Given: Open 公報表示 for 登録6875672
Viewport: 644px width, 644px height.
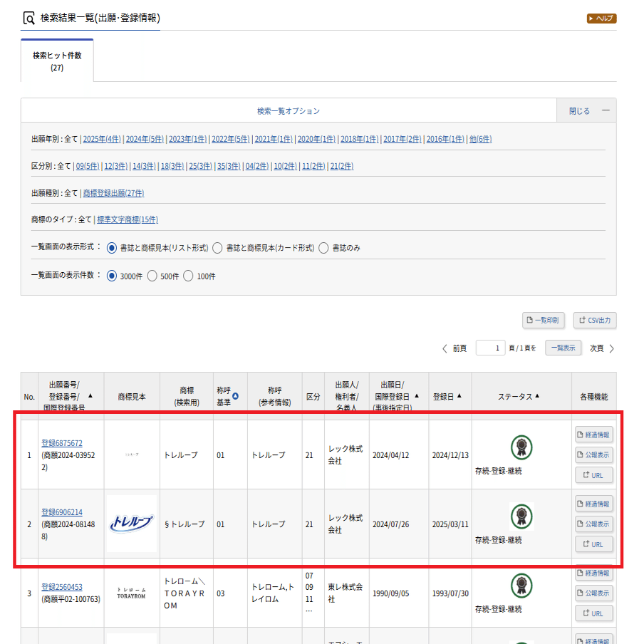Looking at the screenshot, I should [594, 455].
